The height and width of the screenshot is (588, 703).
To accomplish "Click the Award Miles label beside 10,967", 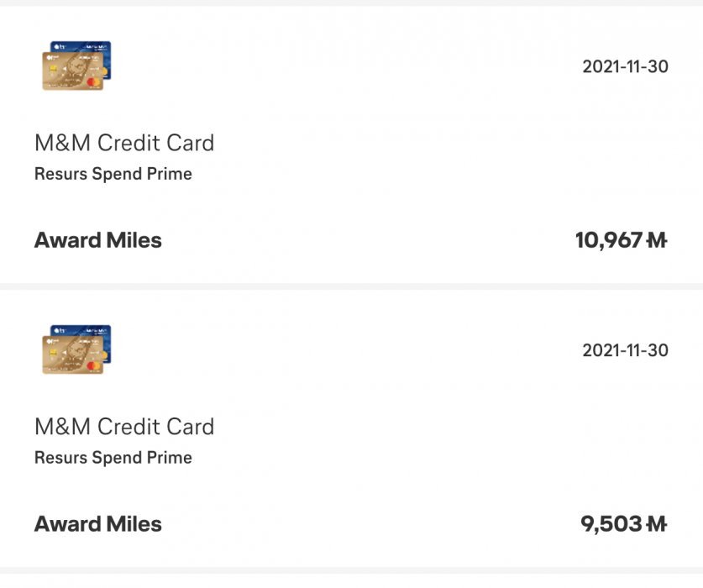I will point(98,241).
